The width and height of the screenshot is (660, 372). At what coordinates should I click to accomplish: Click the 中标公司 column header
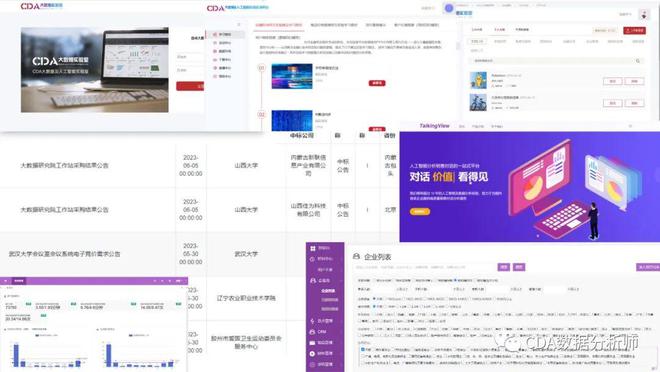coord(302,136)
